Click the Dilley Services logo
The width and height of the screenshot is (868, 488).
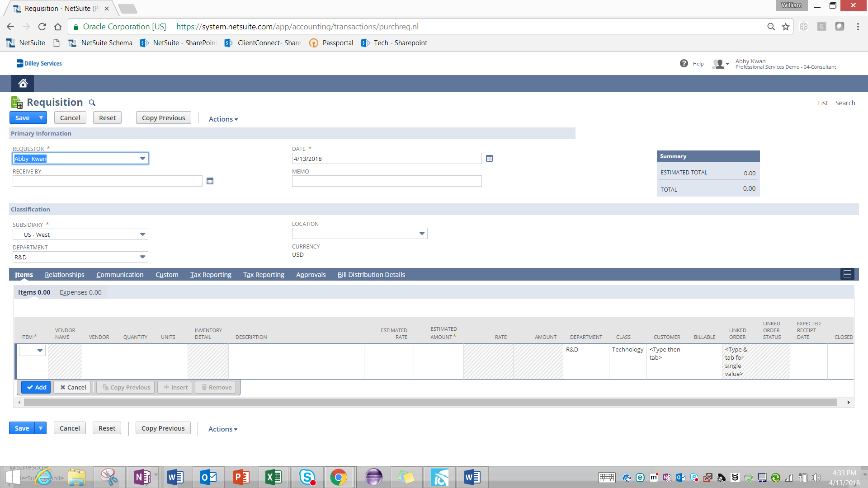coord(39,63)
